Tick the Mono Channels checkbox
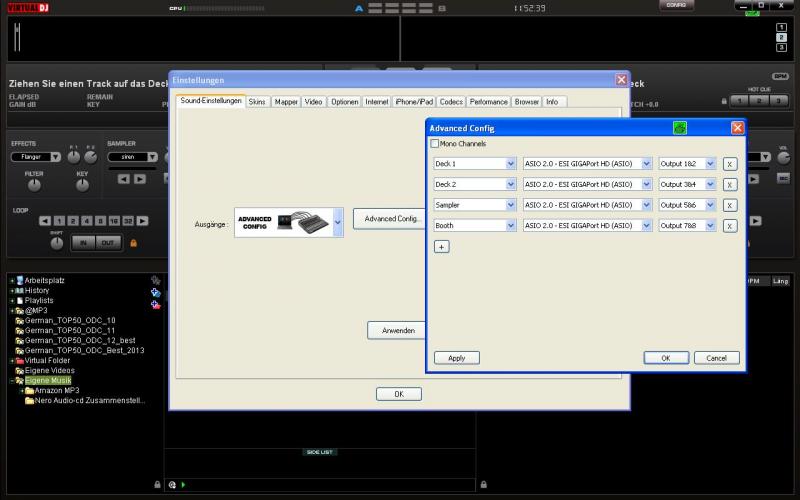This screenshot has width=800, height=500. [x=435, y=144]
